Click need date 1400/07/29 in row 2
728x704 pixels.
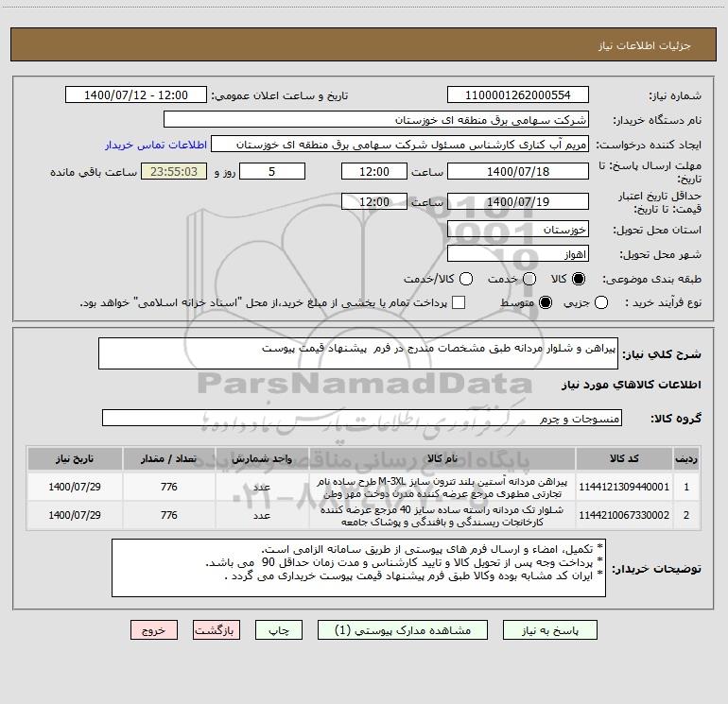tap(75, 515)
